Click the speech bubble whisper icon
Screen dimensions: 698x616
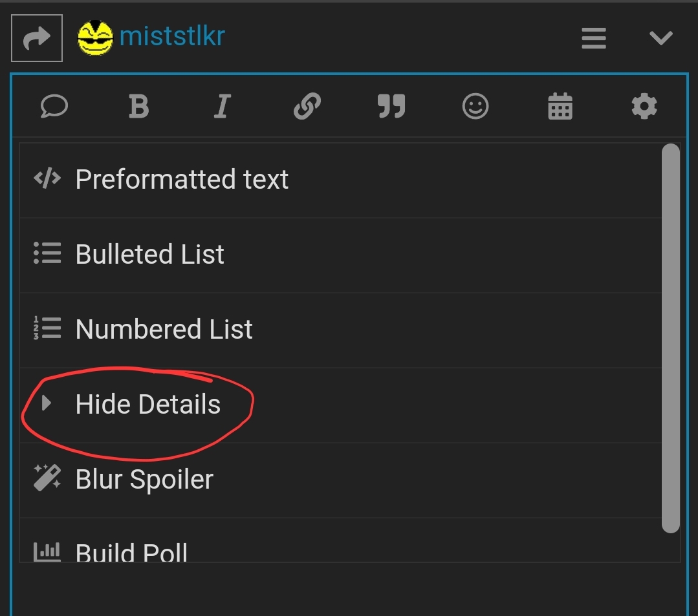(x=54, y=106)
